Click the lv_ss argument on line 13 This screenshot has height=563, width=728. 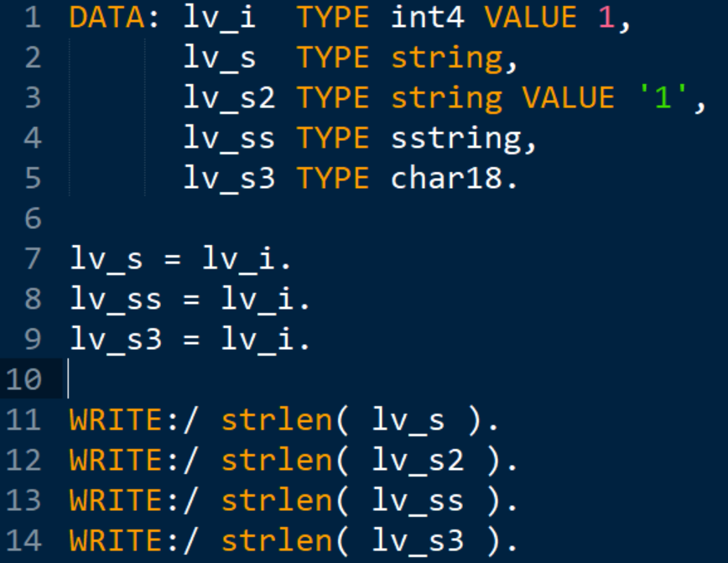(417, 501)
